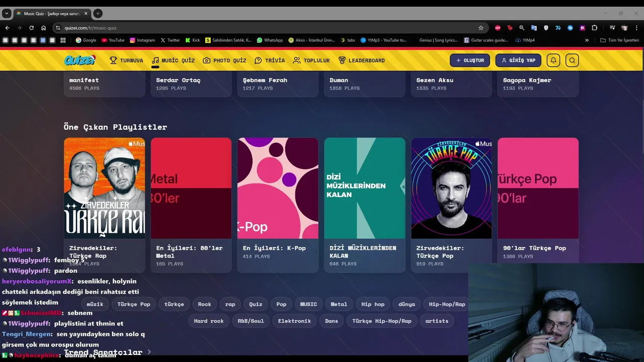The image size is (644, 362).
Task: Open the Serdar Ortaç quiz card
Action: (x=191, y=84)
